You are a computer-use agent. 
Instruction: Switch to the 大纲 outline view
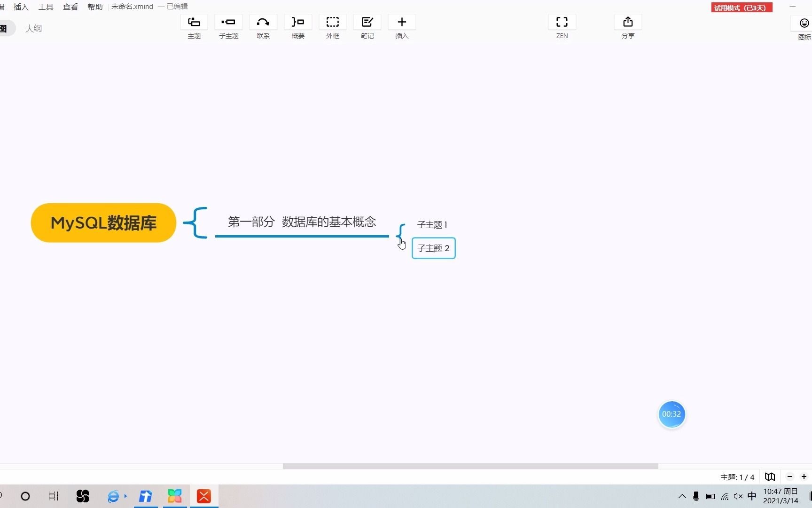coord(33,28)
